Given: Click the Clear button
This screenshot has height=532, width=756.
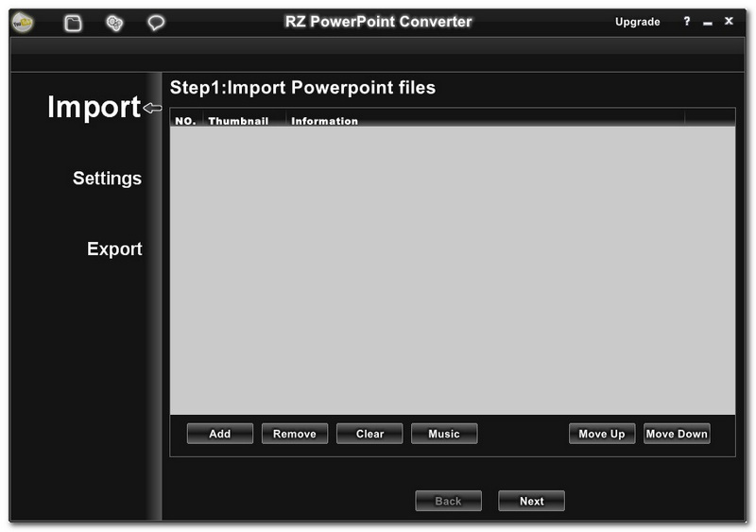Looking at the screenshot, I should (x=369, y=434).
